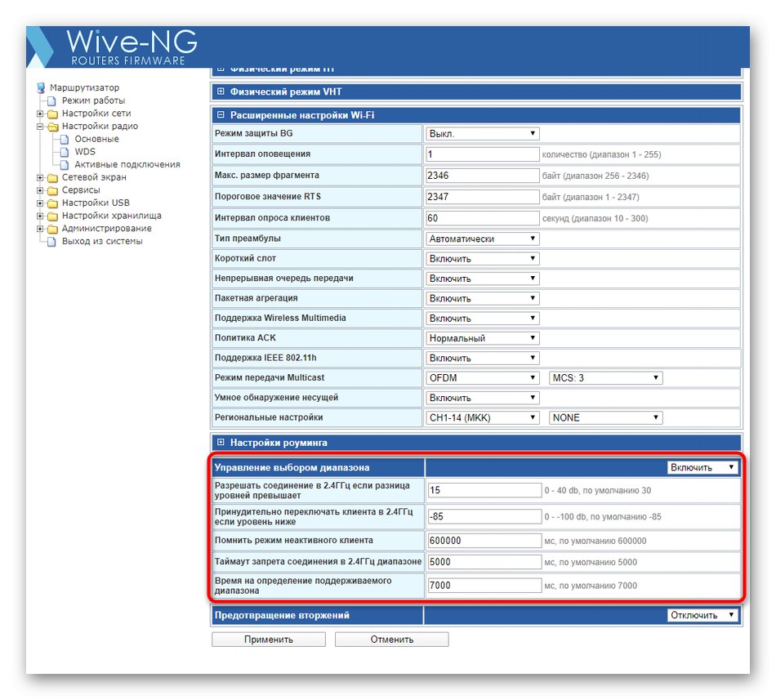Click the folder icon beside Настройки хранилища

[x=52, y=216]
